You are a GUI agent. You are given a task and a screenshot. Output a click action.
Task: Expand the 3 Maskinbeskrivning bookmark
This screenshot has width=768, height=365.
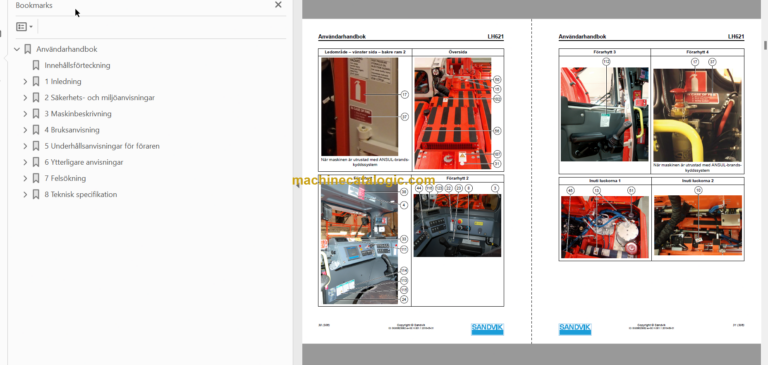tap(25, 114)
